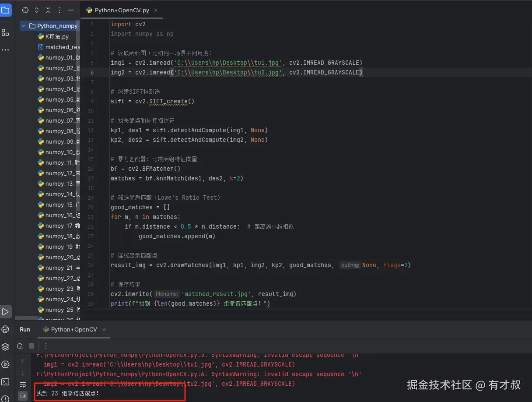Open the matched_res image file in tree
The height and width of the screenshot is (402, 532).
click(59, 47)
